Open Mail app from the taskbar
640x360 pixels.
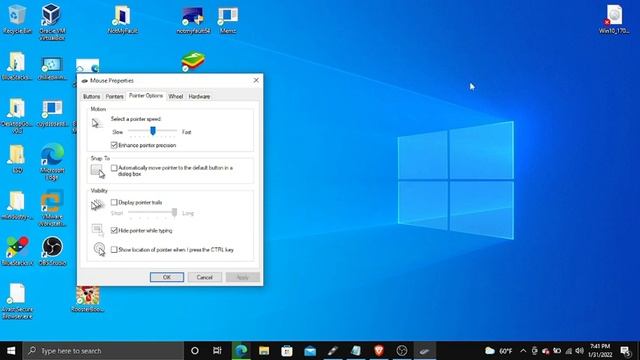pyautogui.click(x=310, y=351)
